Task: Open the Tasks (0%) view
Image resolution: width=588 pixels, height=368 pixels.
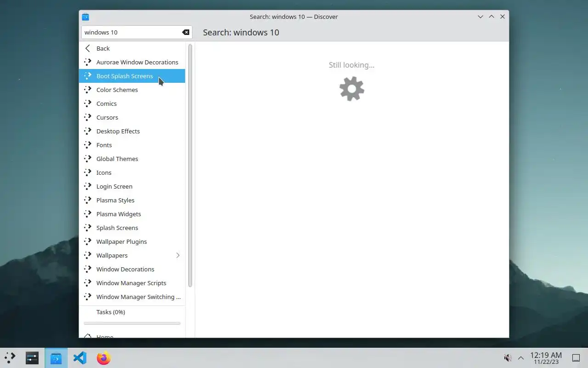Action: pyautogui.click(x=132, y=312)
